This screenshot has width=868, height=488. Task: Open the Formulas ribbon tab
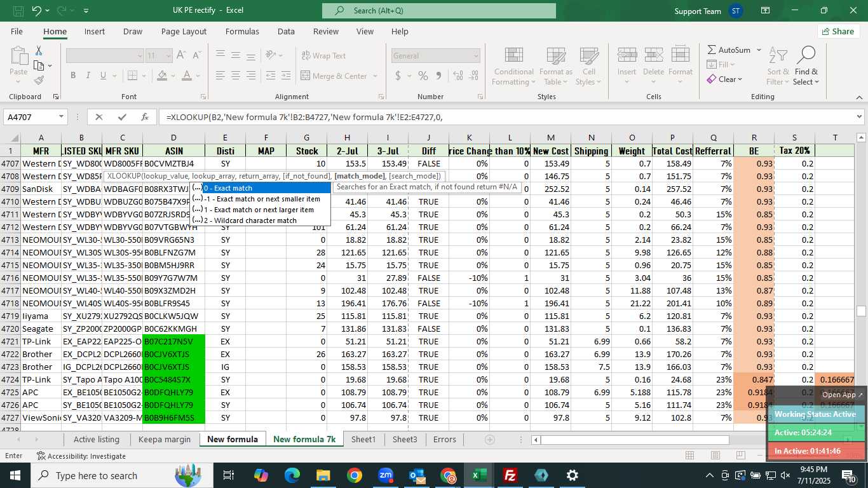click(242, 32)
